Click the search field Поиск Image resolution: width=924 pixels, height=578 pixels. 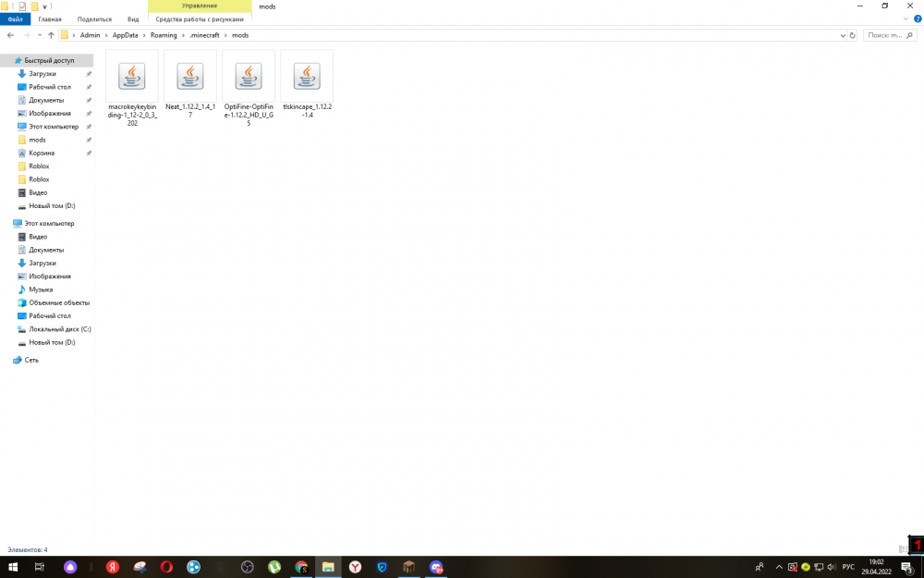point(890,35)
